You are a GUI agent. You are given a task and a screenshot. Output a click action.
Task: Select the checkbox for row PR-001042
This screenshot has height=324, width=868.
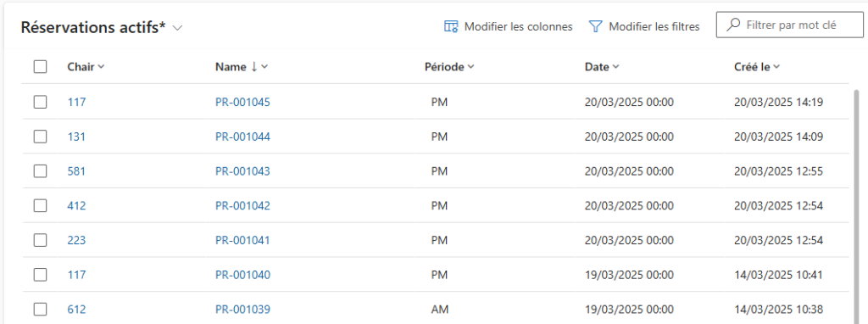pyautogui.click(x=40, y=205)
